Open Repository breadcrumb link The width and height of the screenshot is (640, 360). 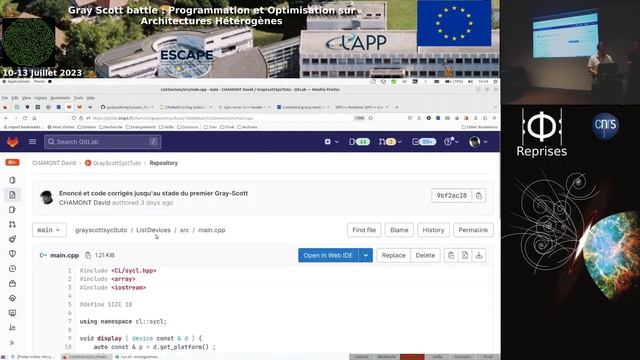(163, 163)
